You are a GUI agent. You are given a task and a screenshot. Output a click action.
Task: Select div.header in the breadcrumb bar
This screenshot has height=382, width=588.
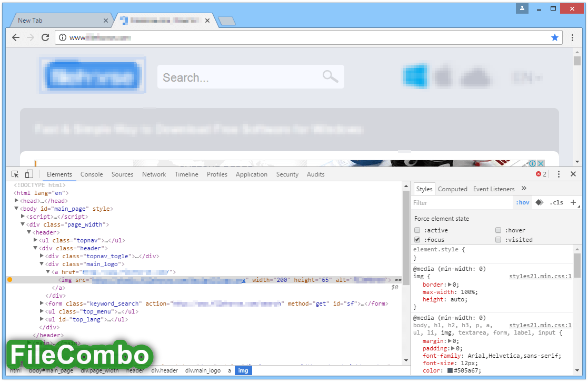click(x=165, y=370)
